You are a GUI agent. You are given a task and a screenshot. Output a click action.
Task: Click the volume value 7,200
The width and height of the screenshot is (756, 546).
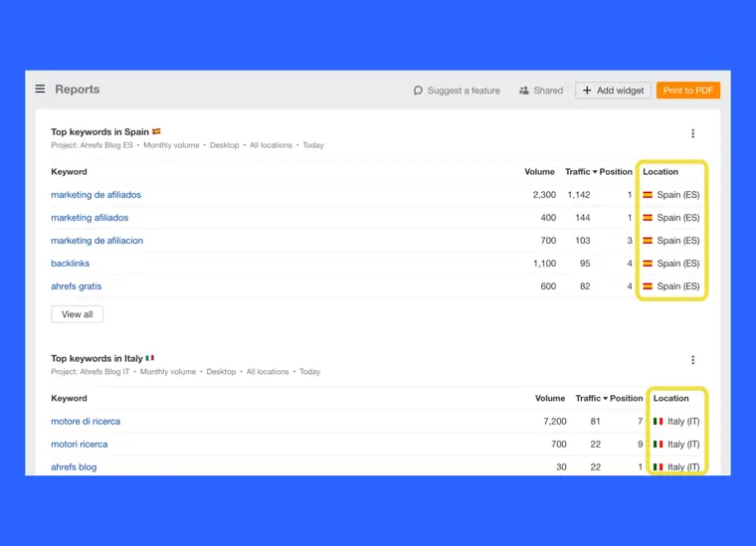click(x=555, y=422)
